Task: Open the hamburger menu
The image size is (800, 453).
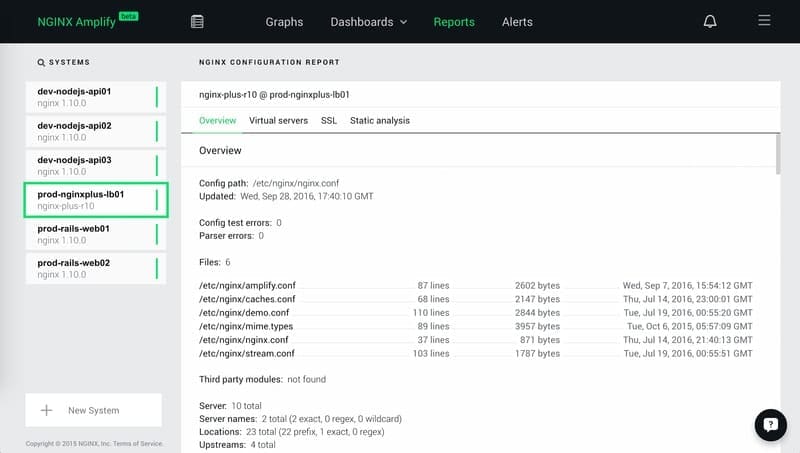Action: (x=764, y=20)
